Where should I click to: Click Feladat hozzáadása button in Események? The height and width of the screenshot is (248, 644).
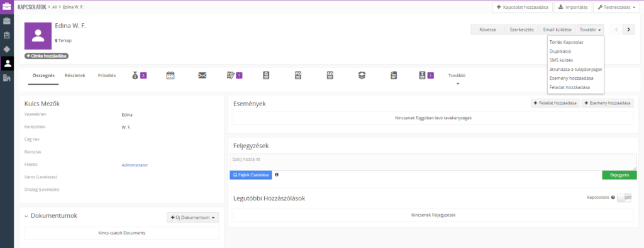[x=555, y=104]
